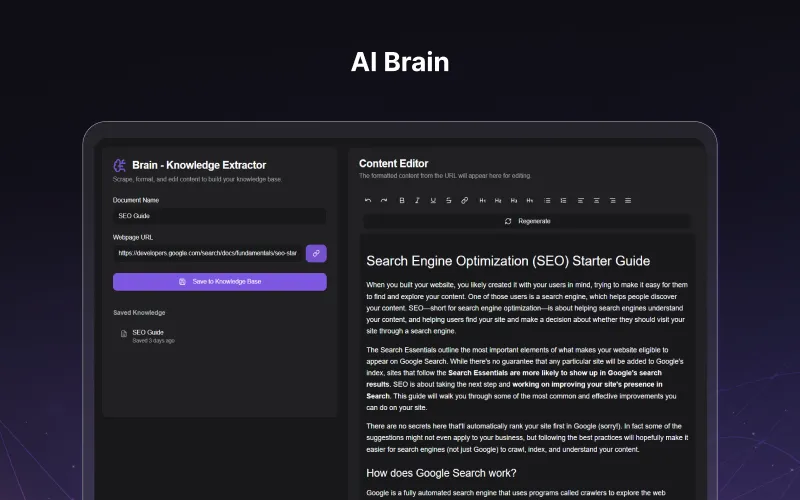Toggle italic formatting
The height and width of the screenshot is (500, 800).
417,200
